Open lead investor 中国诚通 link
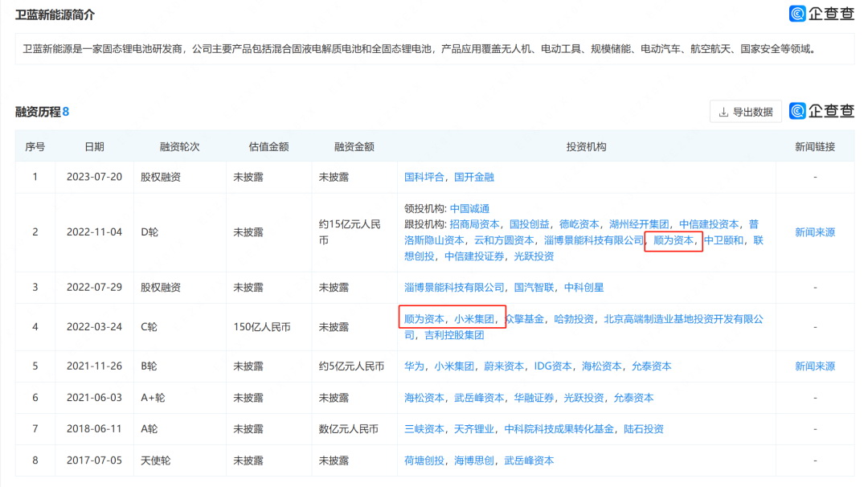Image resolution: width=868 pixels, height=487 pixels. click(x=469, y=209)
